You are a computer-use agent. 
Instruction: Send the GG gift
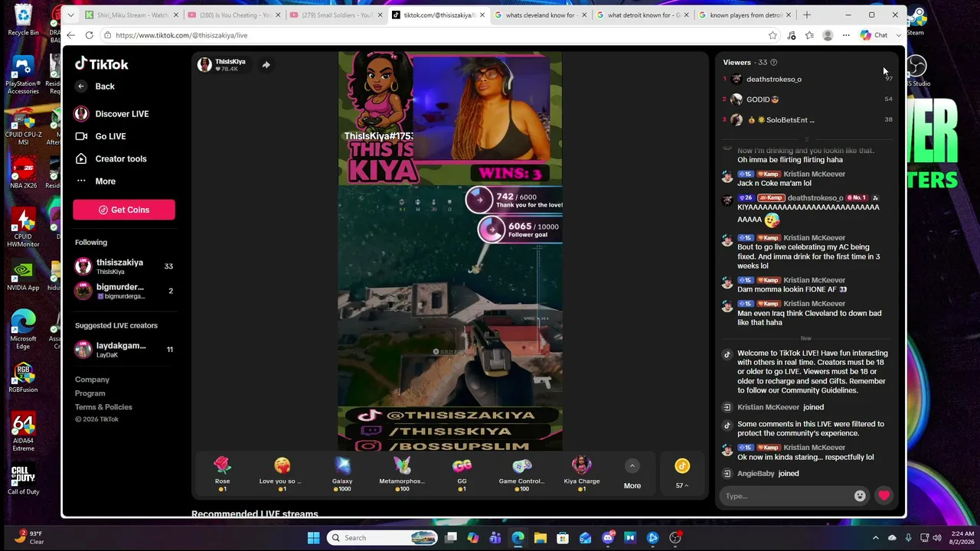pos(462,474)
